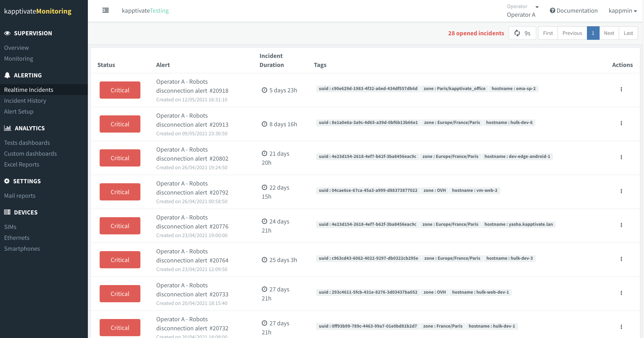The width and height of the screenshot is (644, 338).
Task: Click hostname hulk-dev-6 tag
Action: [x=509, y=122]
